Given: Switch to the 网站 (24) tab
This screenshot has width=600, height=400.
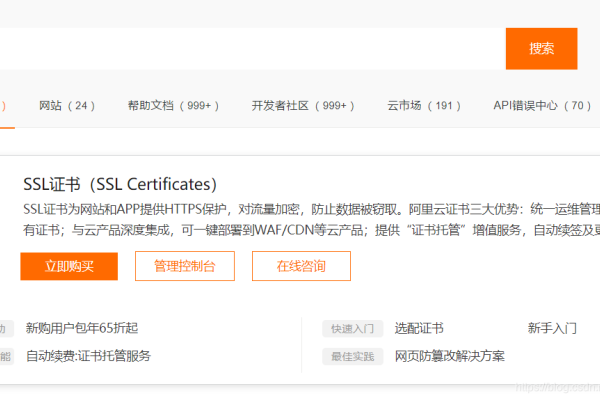Looking at the screenshot, I should pyautogui.click(x=67, y=105).
